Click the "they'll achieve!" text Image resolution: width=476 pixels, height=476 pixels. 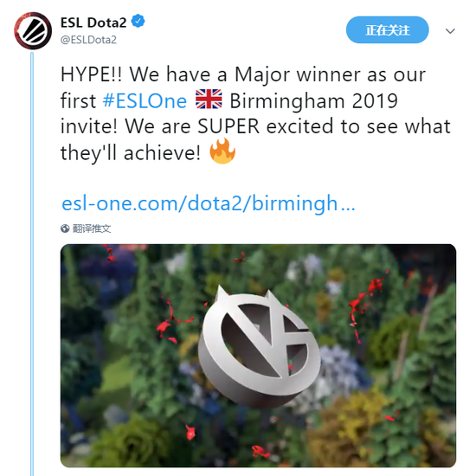(x=131, y=152)
